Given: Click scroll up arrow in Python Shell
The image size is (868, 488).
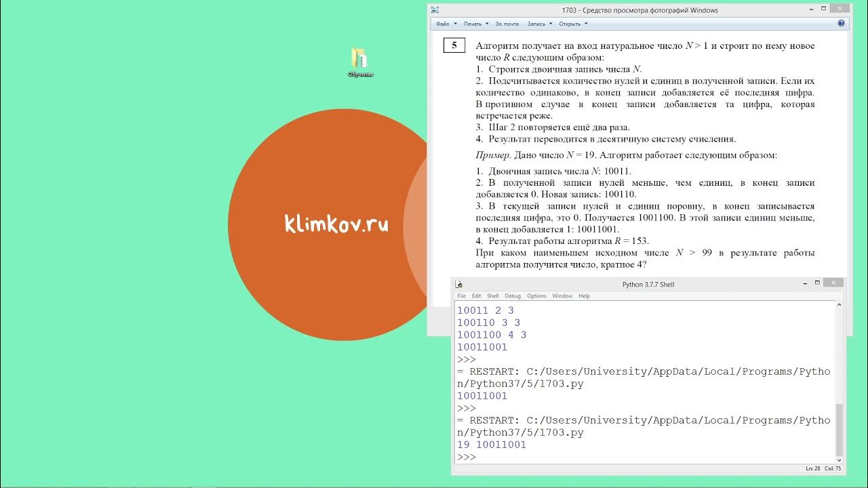Looking at the screenshot, I should pos(839,306).
